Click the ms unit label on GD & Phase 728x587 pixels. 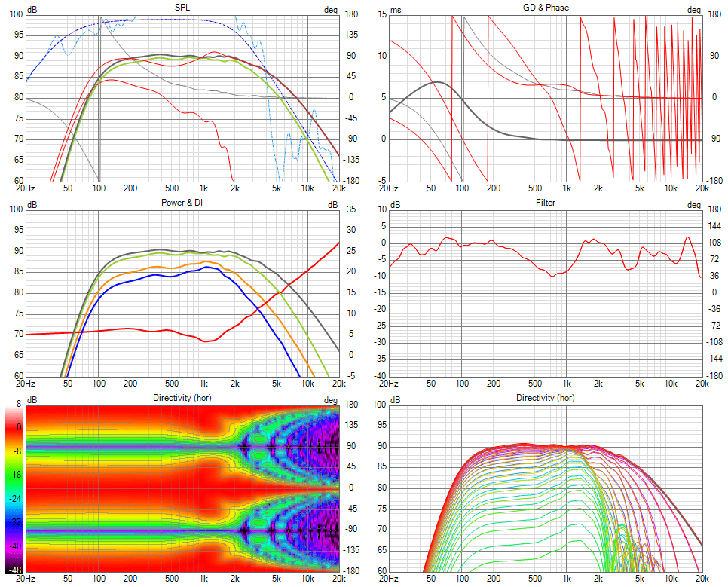[396, 11]
